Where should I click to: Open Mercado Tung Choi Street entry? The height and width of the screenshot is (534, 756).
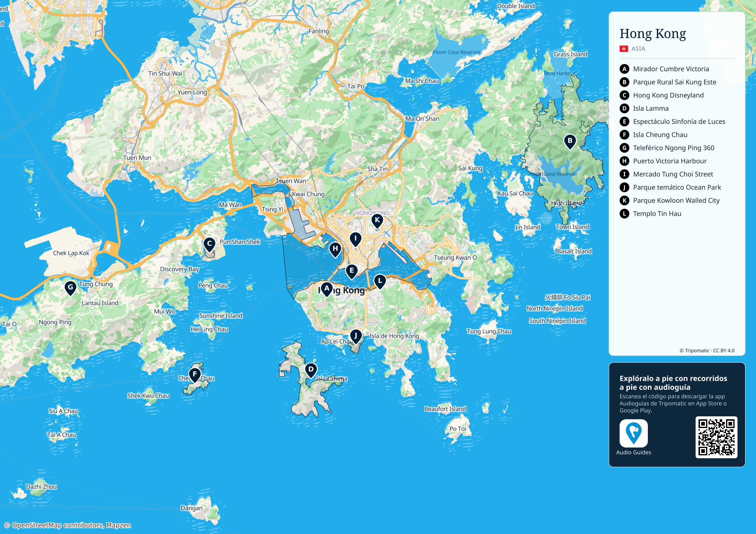click(x=673, y=174)
